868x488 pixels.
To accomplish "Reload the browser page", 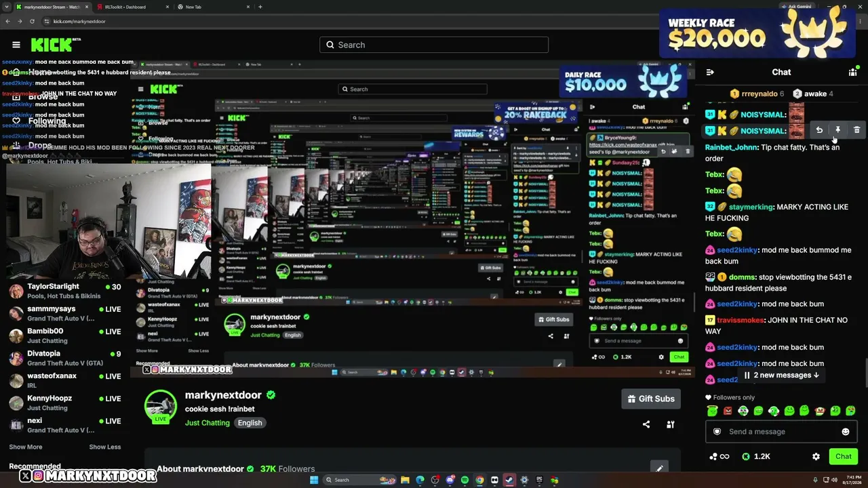I will click(x=32, y=21).
